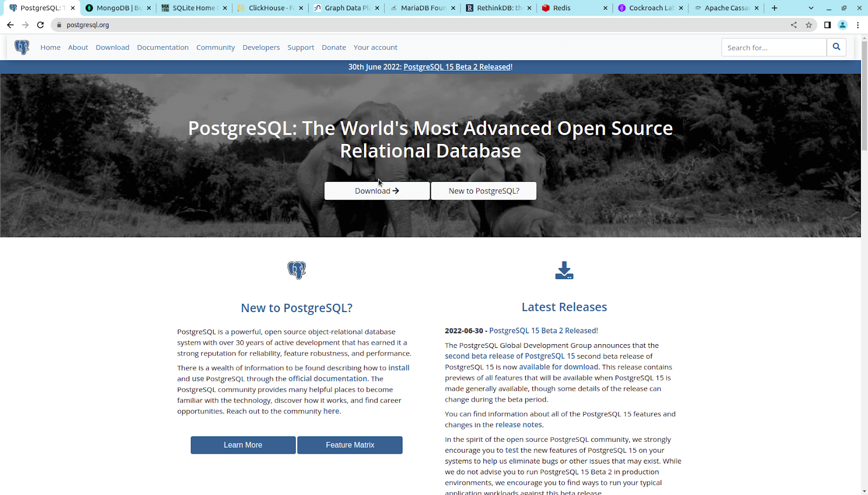
Task: Click the Learn More button
Action: (x=243, y=445)
